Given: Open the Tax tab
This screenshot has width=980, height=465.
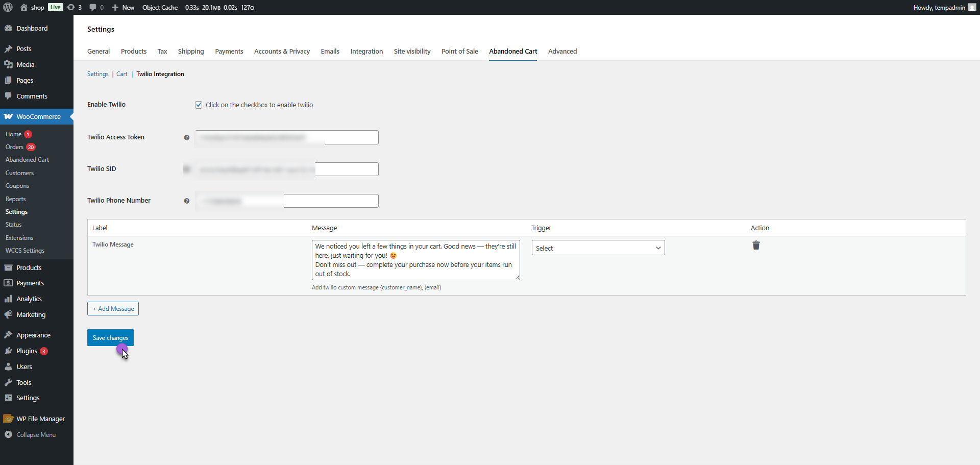Looking at the screenshot, I should [162, 51].
